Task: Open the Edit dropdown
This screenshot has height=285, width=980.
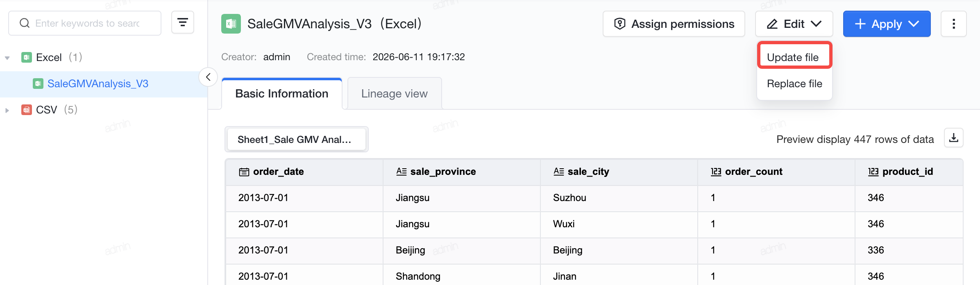Action: 794,24
